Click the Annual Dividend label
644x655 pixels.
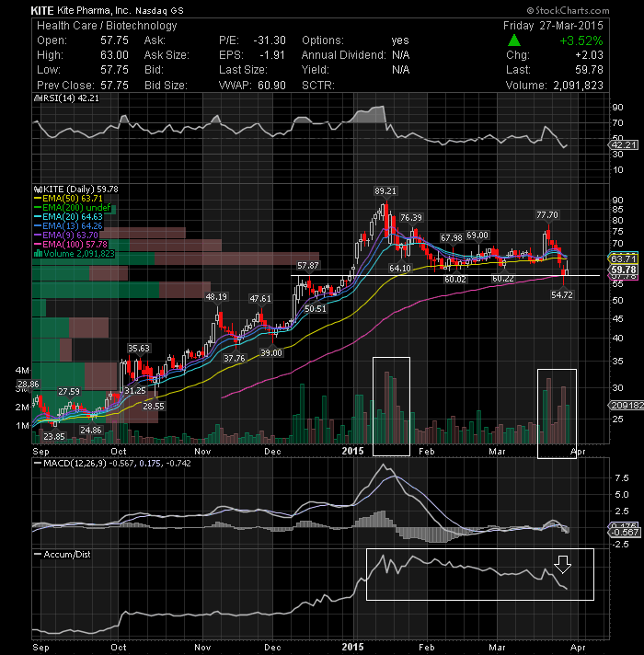click(344, 55)
